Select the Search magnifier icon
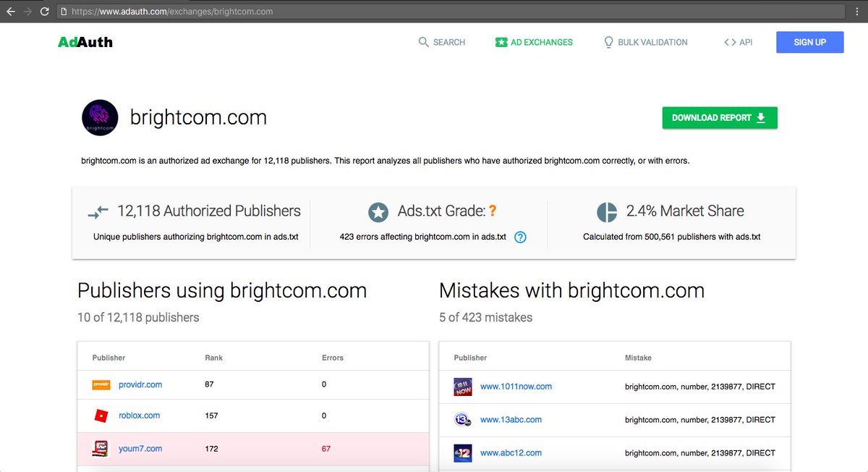The height and width of the screenshot is (472, 868). point(423,42)
